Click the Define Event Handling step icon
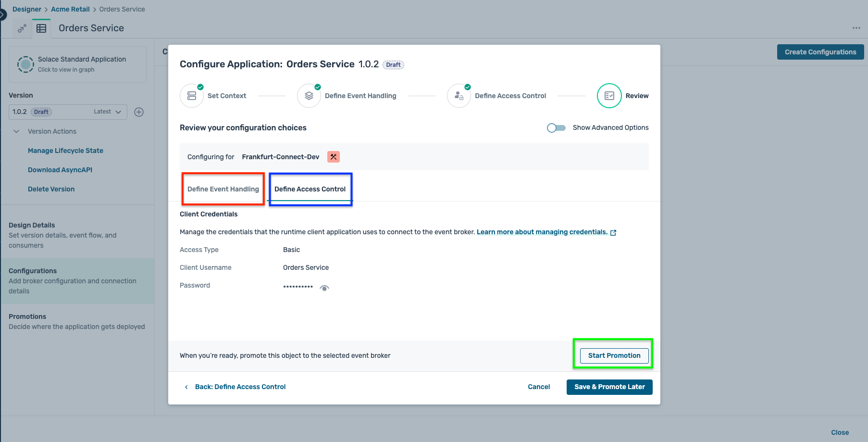Viewport: 868px width, 442px height. (x=309, y=96)
